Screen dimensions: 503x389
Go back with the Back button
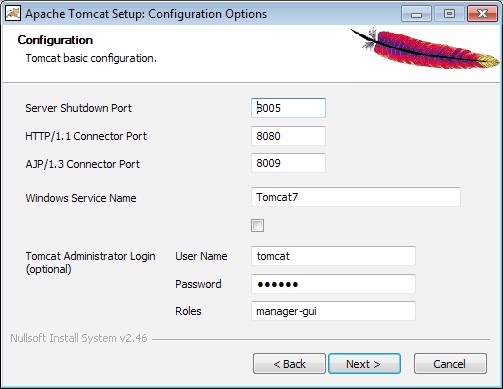tap(289, 364)
